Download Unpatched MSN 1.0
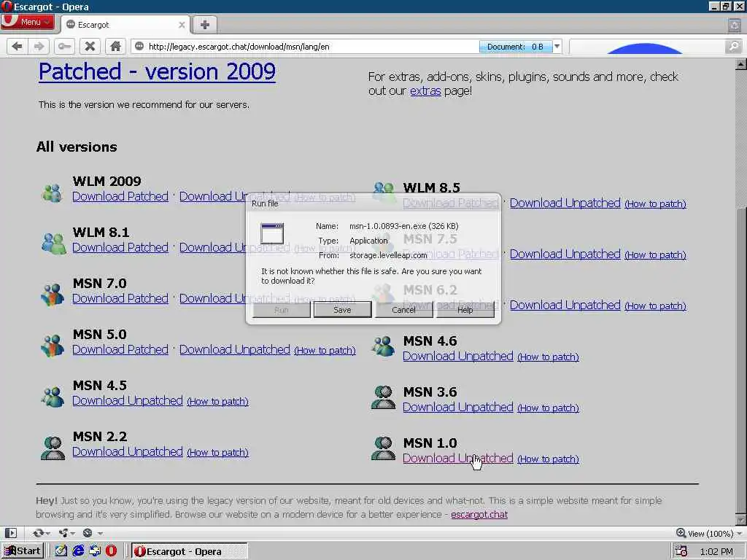 pyautogui.click(x=458, y=458)
